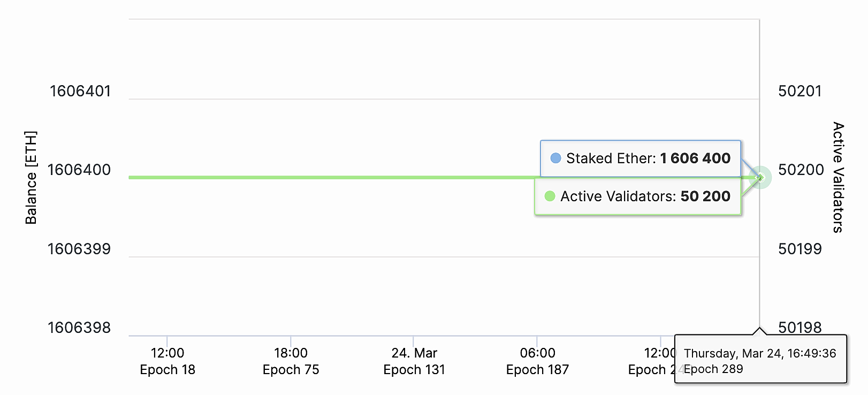Click the Epoch 289 date tooltip
868x395 pixels.
[x=760, y=359]
